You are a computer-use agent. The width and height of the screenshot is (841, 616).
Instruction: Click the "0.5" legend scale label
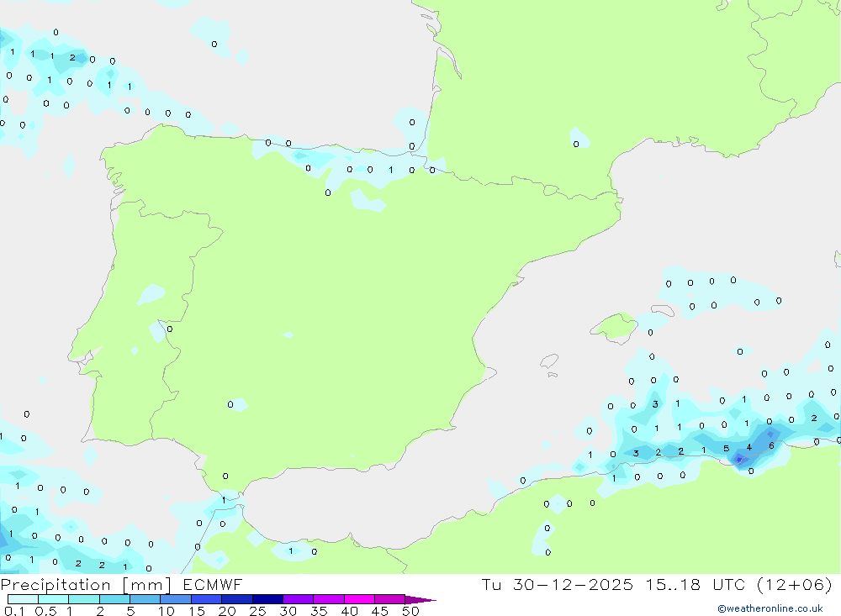tap(45, 611)
